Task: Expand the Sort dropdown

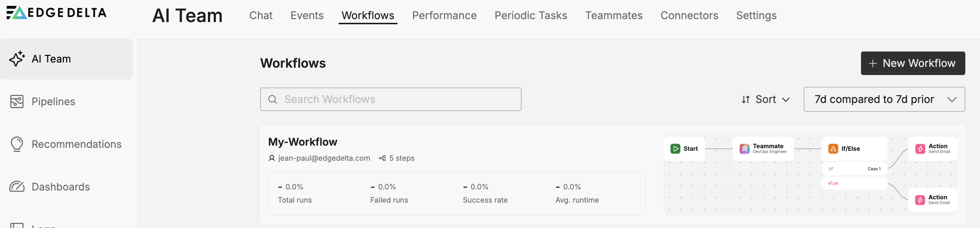Action: 765,100
